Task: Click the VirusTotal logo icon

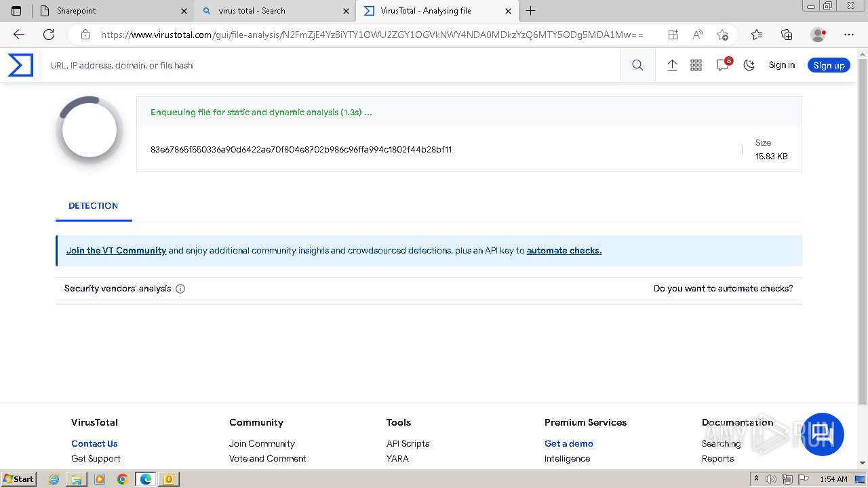Action: pos(20,65)
